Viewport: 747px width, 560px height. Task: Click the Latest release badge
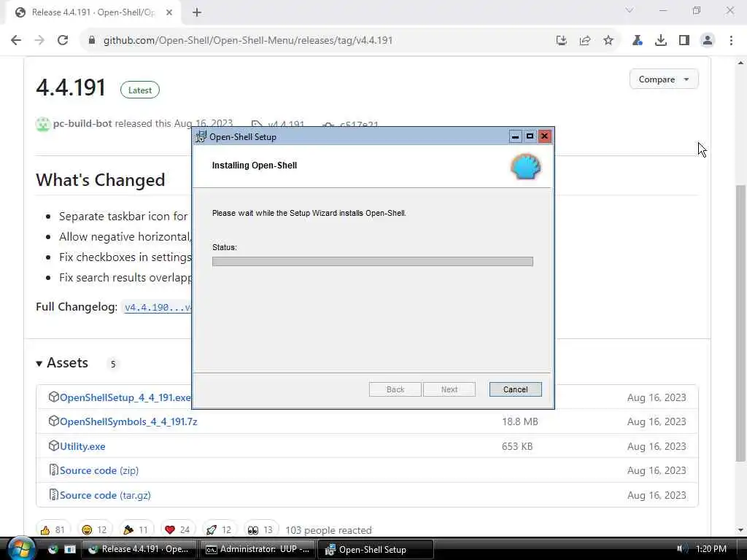(x=139, y=90)
